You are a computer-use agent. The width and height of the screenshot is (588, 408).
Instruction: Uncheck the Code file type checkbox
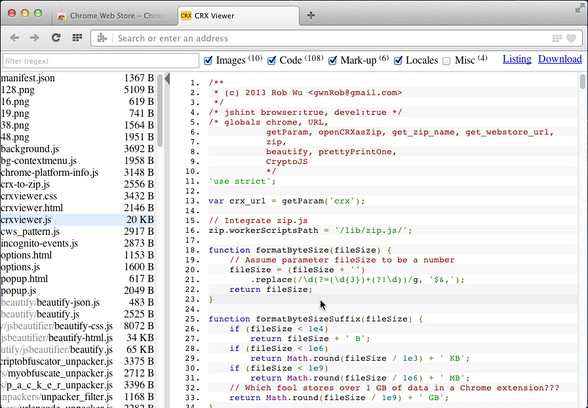[x=272, y=60]
